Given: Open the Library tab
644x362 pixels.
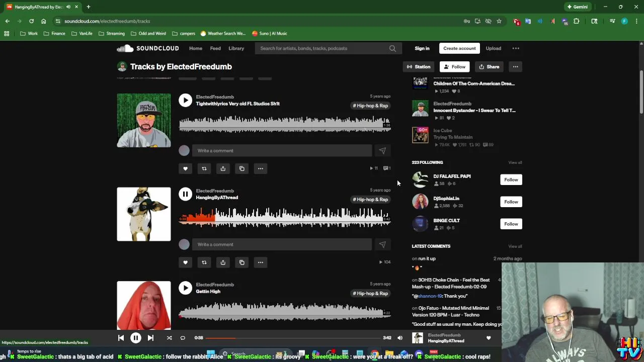Looking at the screenshot, I should 236,48.
